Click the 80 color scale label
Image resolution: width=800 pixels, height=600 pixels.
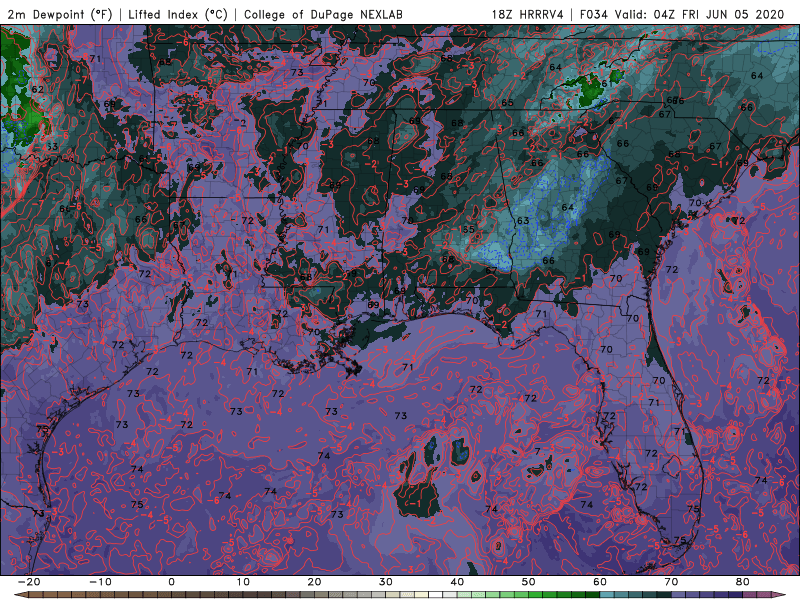tap(743, 582)
